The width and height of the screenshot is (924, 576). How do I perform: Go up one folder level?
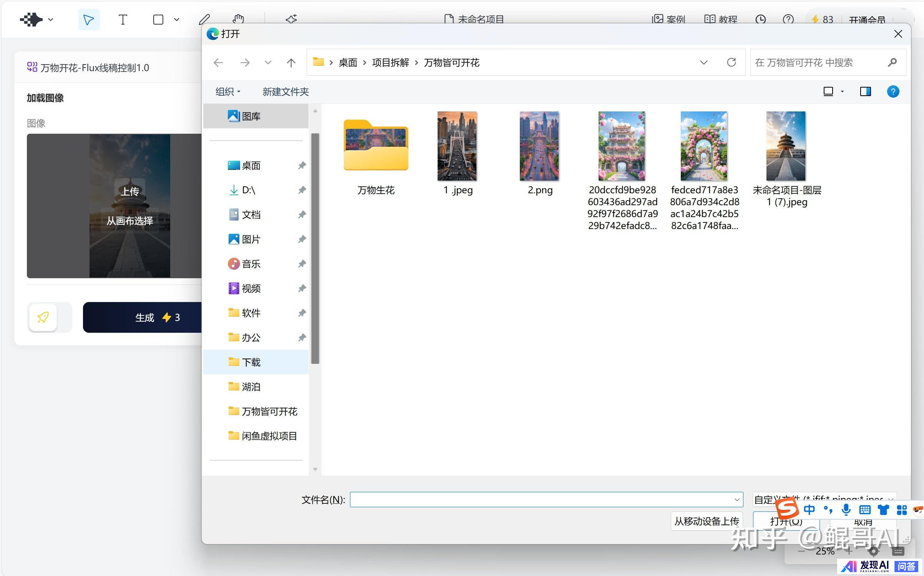(x=291, y=63)
